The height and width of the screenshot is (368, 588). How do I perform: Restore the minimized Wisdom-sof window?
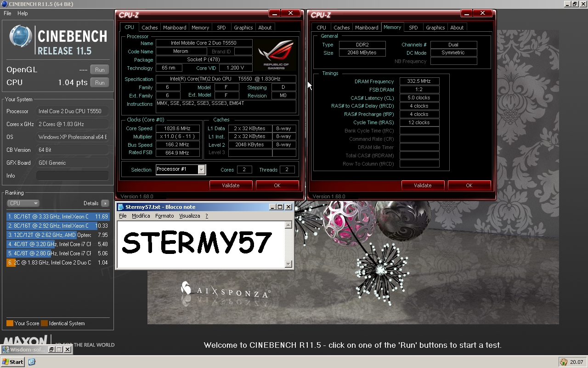click(51, 350)
